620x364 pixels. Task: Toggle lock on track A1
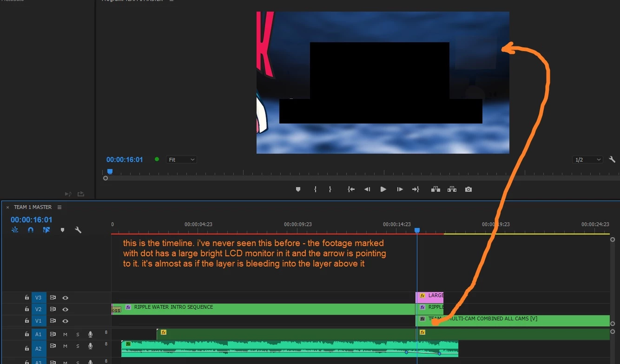[27, 334]
